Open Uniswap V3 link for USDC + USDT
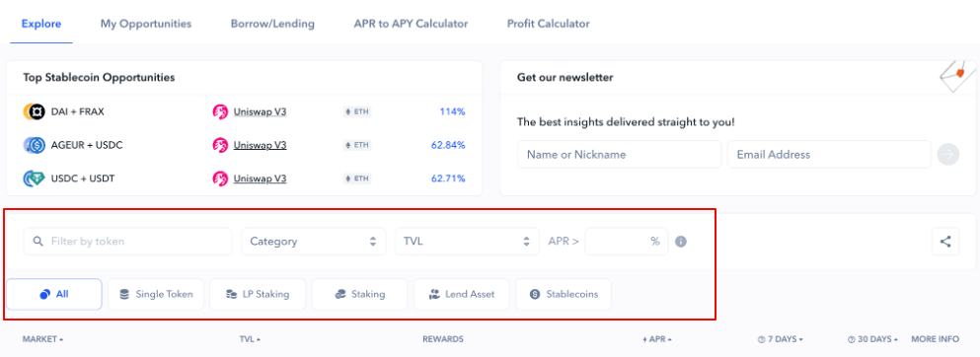Viewport: 980px width, 357px height. (260, 178)
